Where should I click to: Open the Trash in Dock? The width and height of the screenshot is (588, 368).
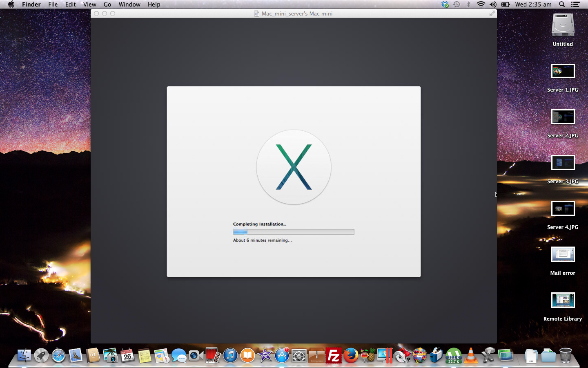pyautogui.click(x=566, y=355)
